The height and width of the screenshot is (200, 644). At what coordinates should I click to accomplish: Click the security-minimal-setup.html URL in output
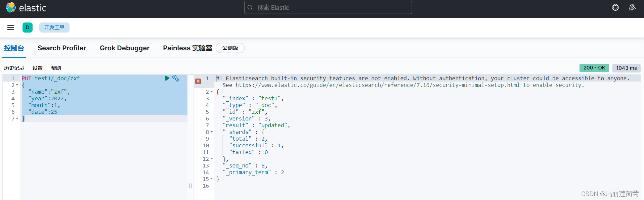(377, 85)
